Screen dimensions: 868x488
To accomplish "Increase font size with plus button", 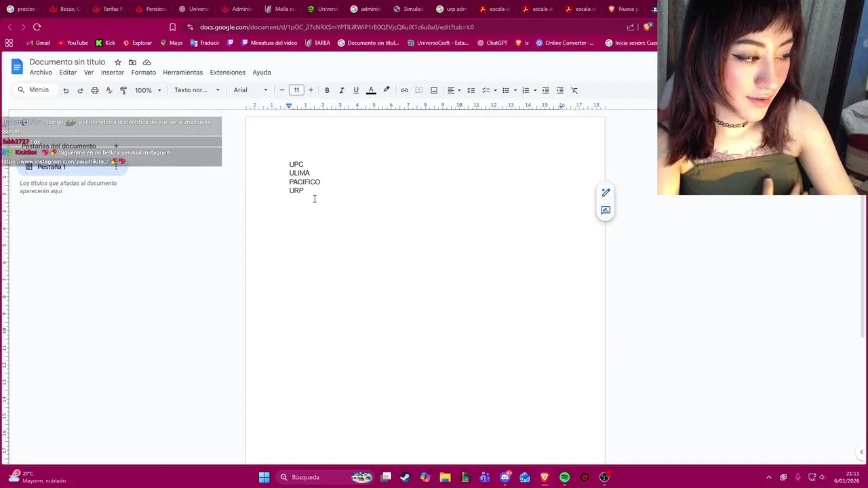I will click(311, 90).
